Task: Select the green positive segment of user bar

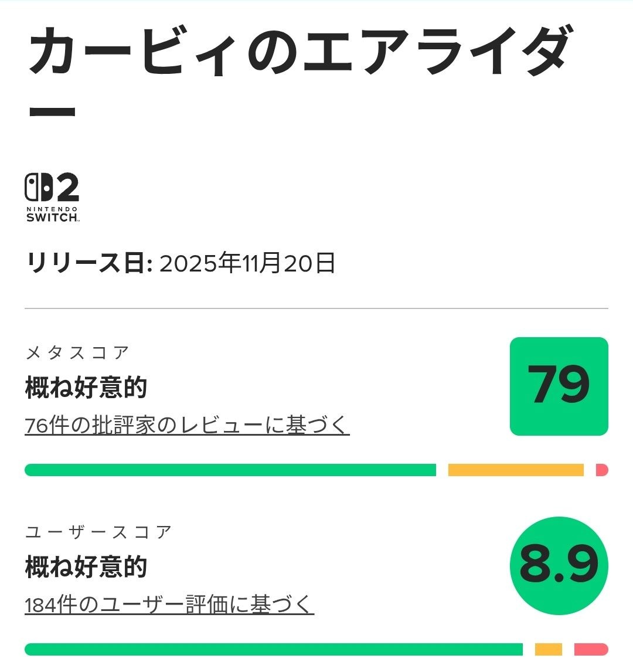Action: pos(273,649)
